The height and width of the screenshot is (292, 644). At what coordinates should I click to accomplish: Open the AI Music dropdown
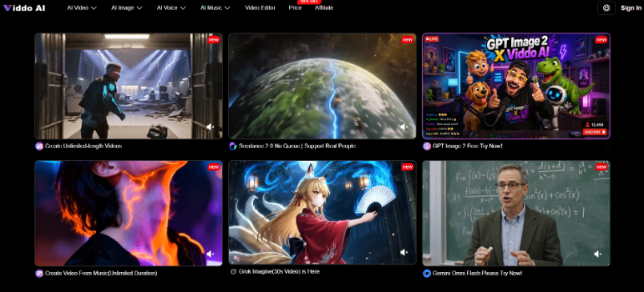(x=215, y=8)
